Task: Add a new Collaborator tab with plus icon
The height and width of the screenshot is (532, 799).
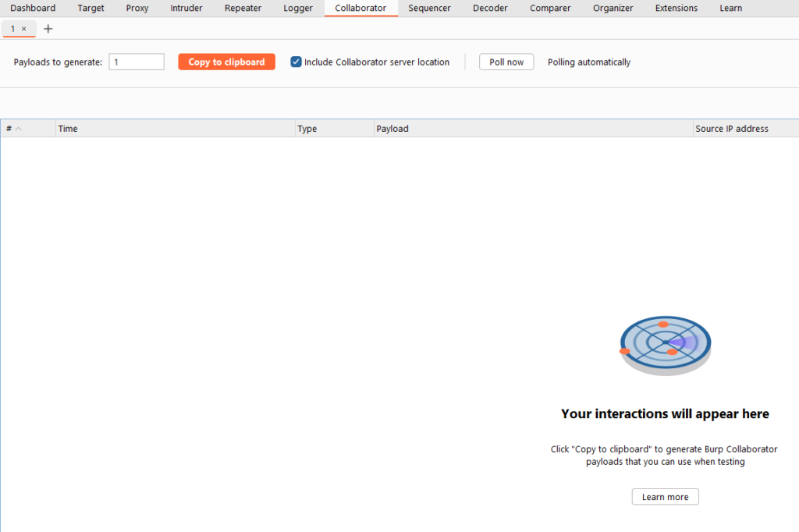Action: click(48, 29)
